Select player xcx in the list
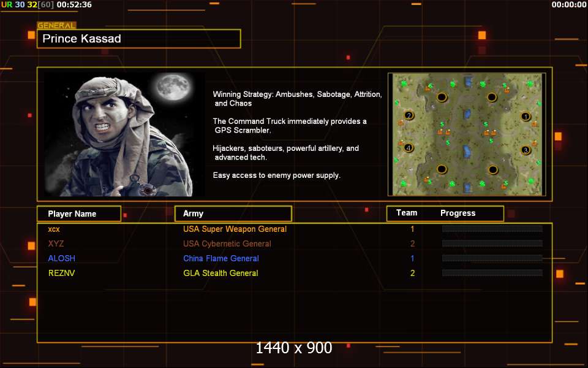Image resolution: width=588 pixels, height=368 pixels. point(54,229)
